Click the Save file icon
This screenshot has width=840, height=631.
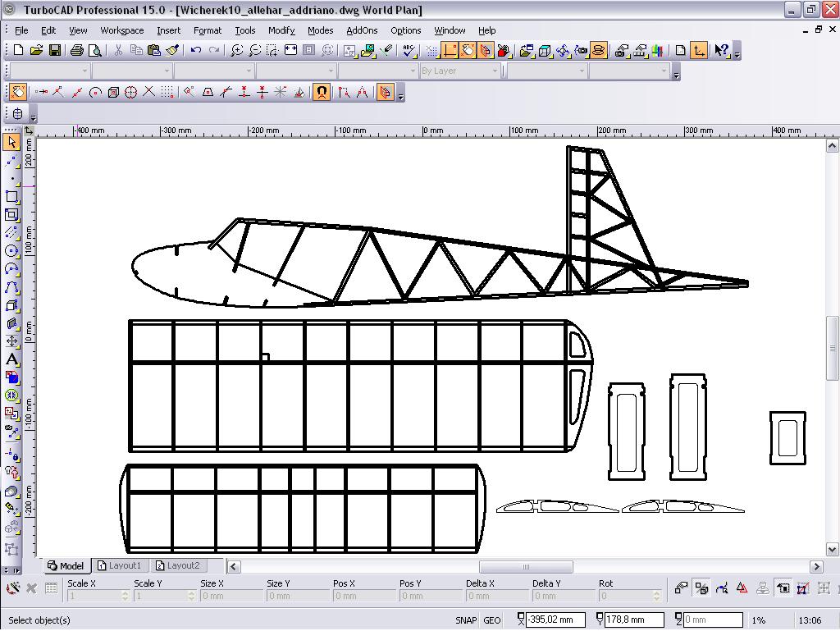[55, 50]
